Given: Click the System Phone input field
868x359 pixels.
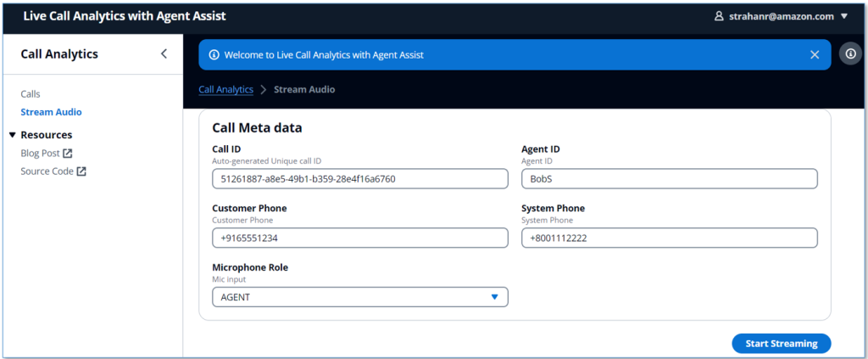Looking at the screenshot, I should 670,238.
